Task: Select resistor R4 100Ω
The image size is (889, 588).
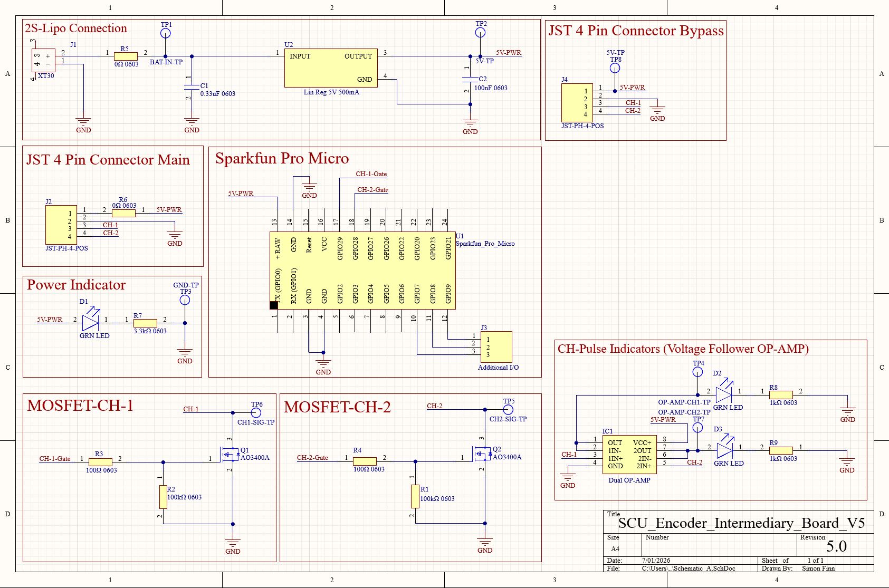Action: (365, 461)
